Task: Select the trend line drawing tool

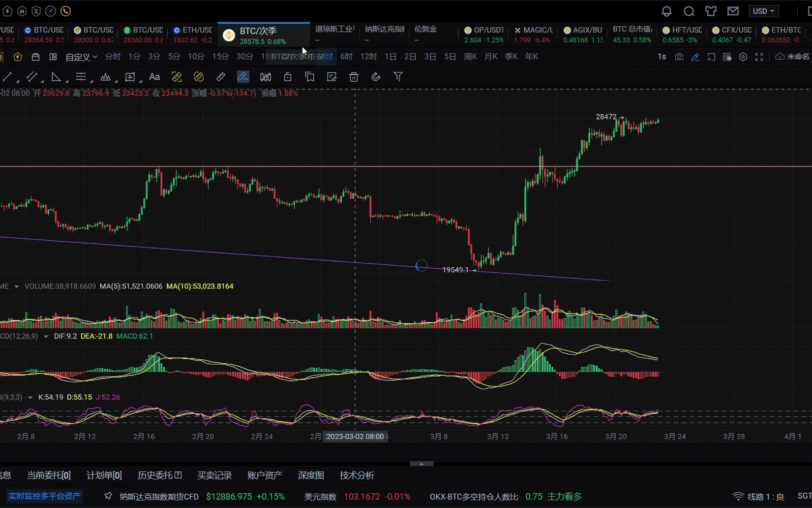Action: pos(7,77)
